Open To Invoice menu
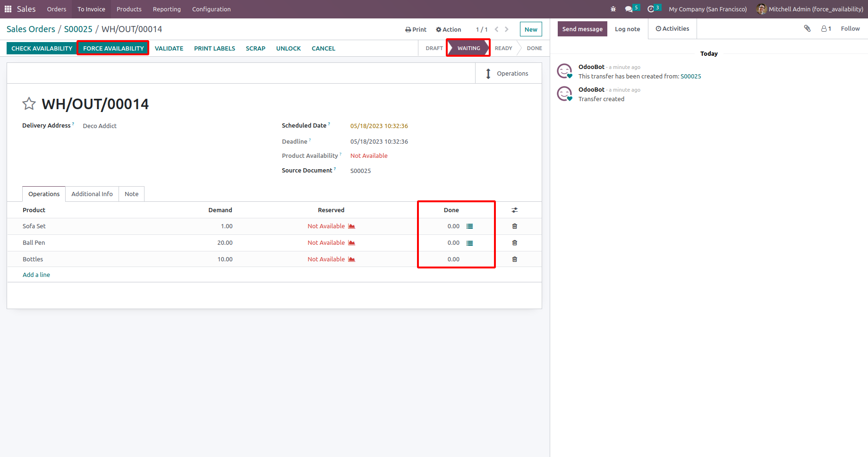This screenshot has height=457, width=868. 91,9
